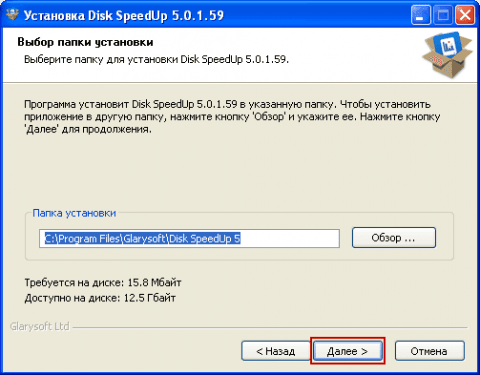The width and height of the screenshot is (480, 375).
Task: Click the 'Папка установки' group label
Action: [74, 213]
